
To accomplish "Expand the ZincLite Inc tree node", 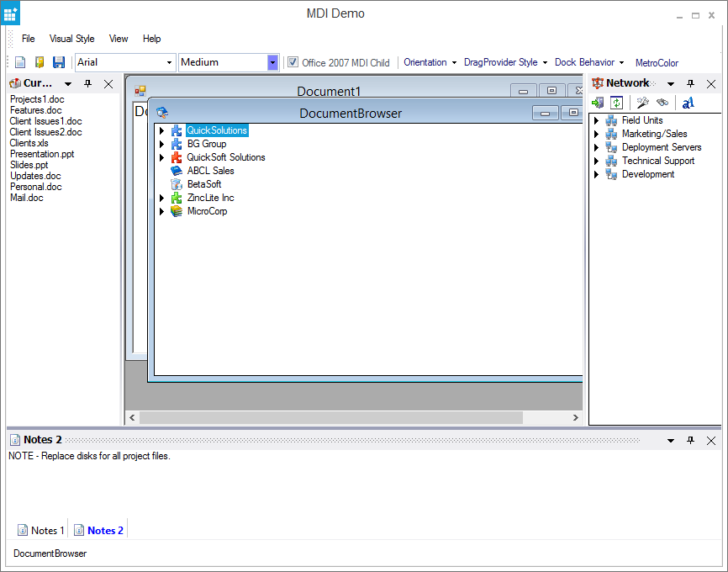I will pyautogui.click(x=162, y=198).
